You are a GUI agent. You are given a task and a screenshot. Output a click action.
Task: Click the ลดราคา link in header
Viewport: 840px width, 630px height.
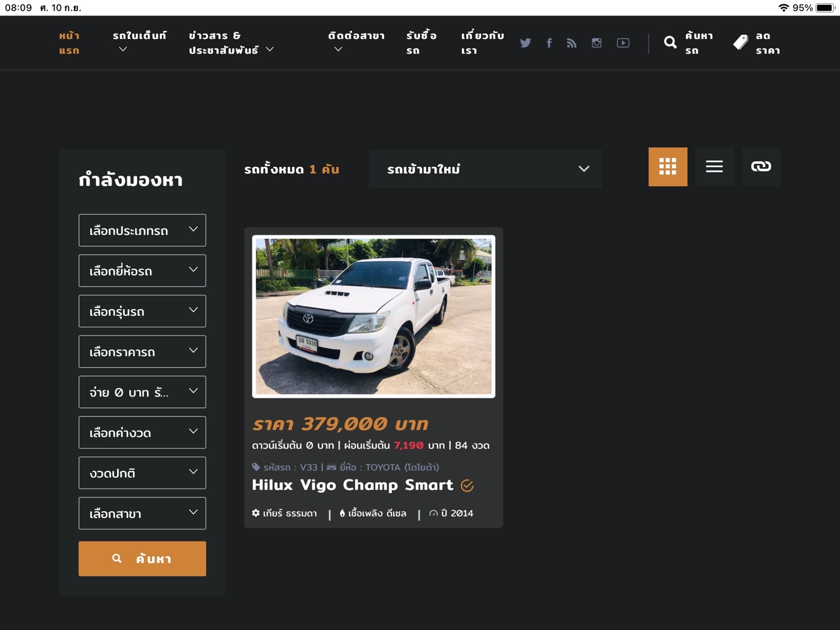tap(768, 43)
